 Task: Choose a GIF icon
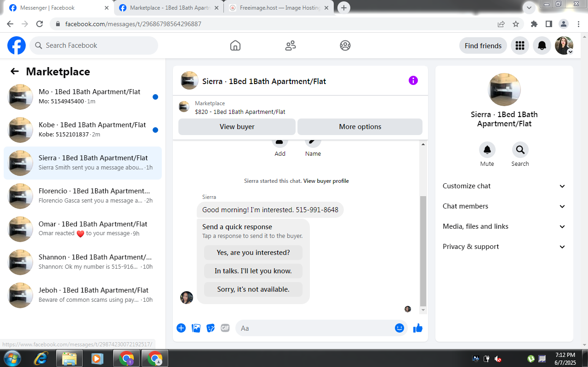[225, 328]
